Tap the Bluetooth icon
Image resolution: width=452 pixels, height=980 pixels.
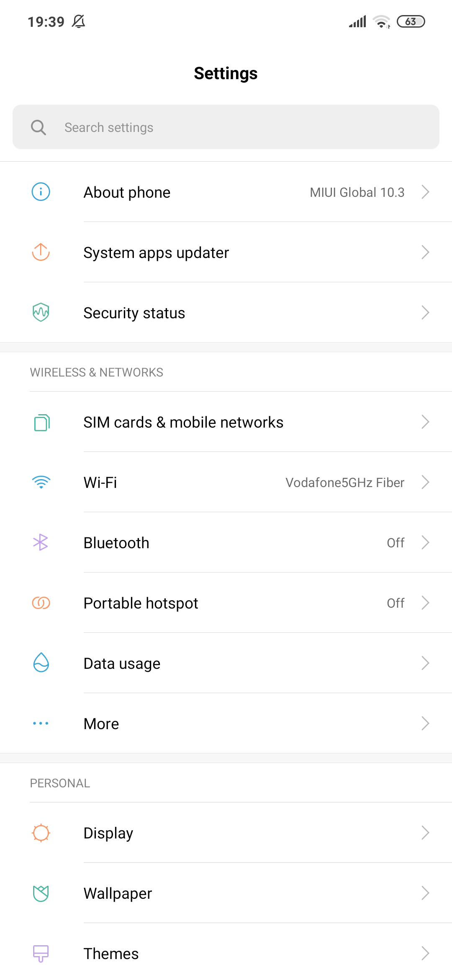click(x=41, y=542)
